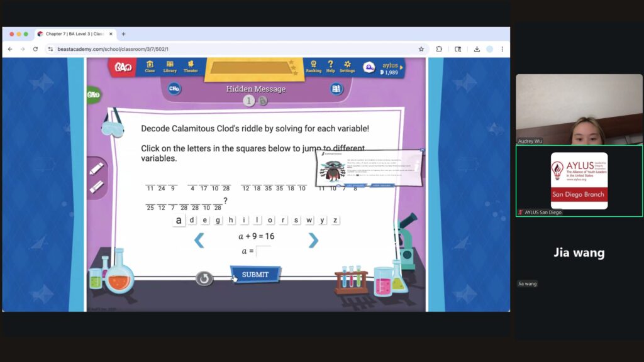644x362 pixels.
Task: Select the pencil tool on the left panel
Action: [x=96, y=168]
